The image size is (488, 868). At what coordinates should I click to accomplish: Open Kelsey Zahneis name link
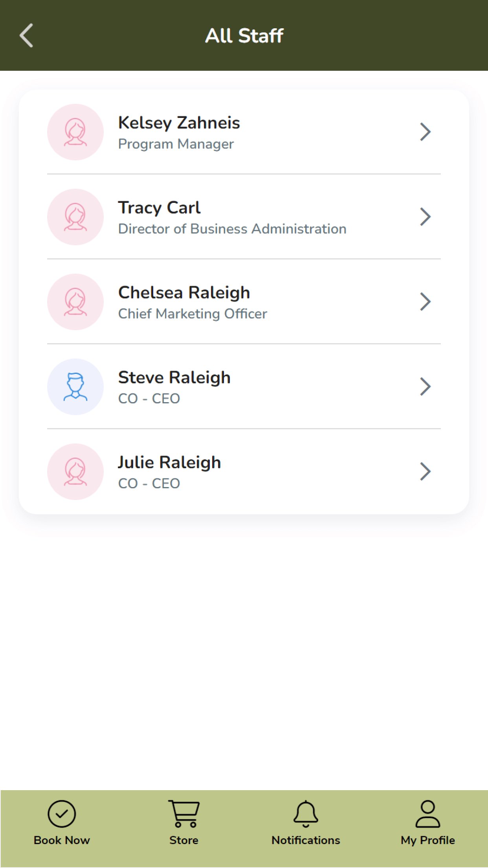pyautogui.click(x=179, y=123)
